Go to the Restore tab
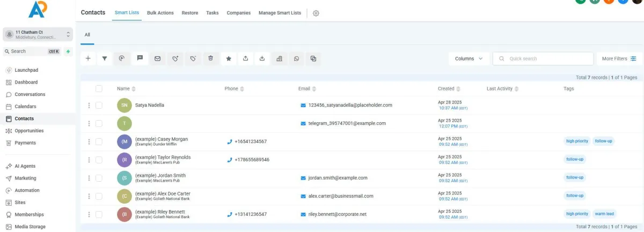The image size is (644, 232). click(190, 13)
